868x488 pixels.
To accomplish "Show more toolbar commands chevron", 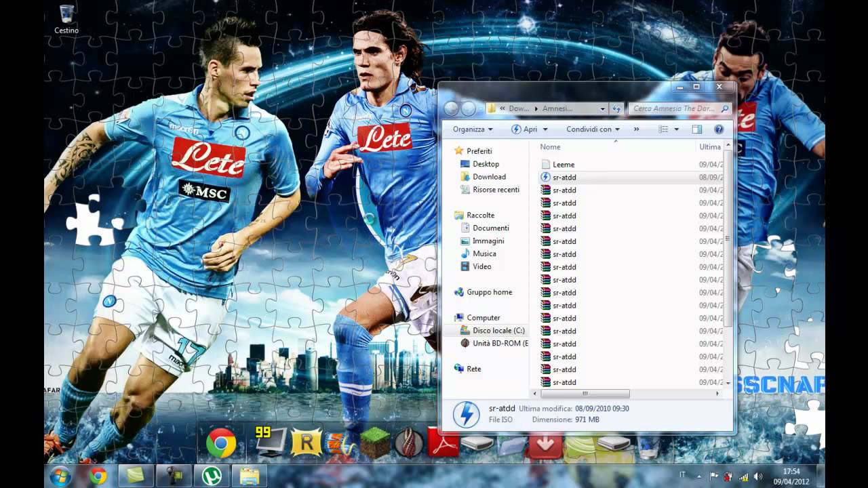I will pos(636,129).
